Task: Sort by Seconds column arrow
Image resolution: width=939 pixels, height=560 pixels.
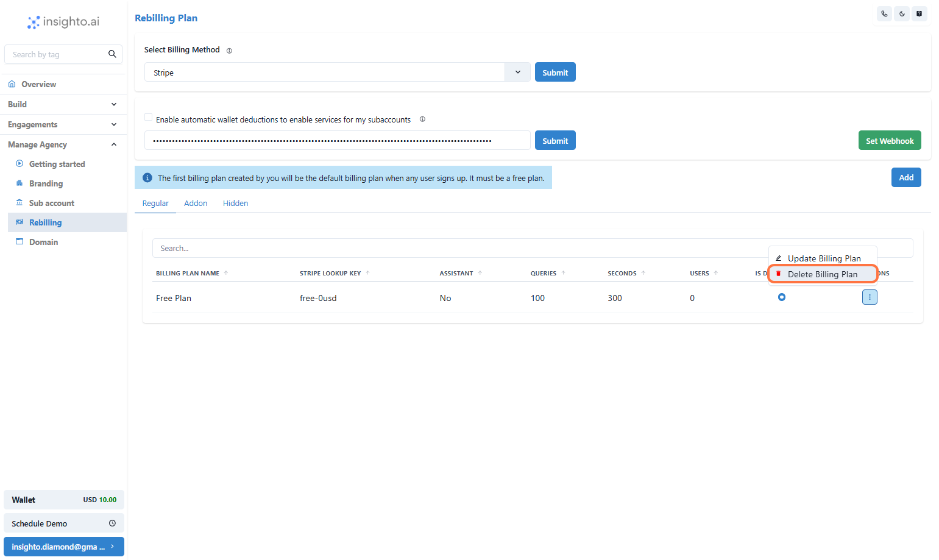Action: click(x=643, y=273)
